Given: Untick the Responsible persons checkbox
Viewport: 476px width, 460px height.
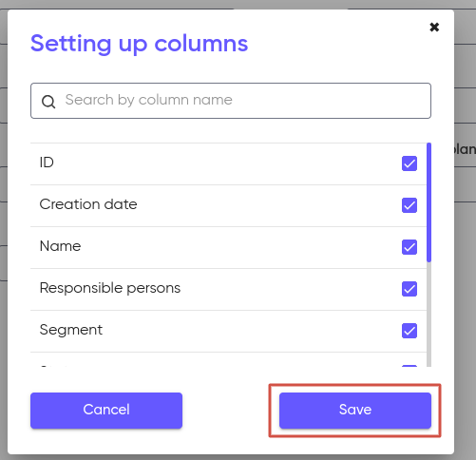Looking at the screenshot, I should [x=409, y=289].
